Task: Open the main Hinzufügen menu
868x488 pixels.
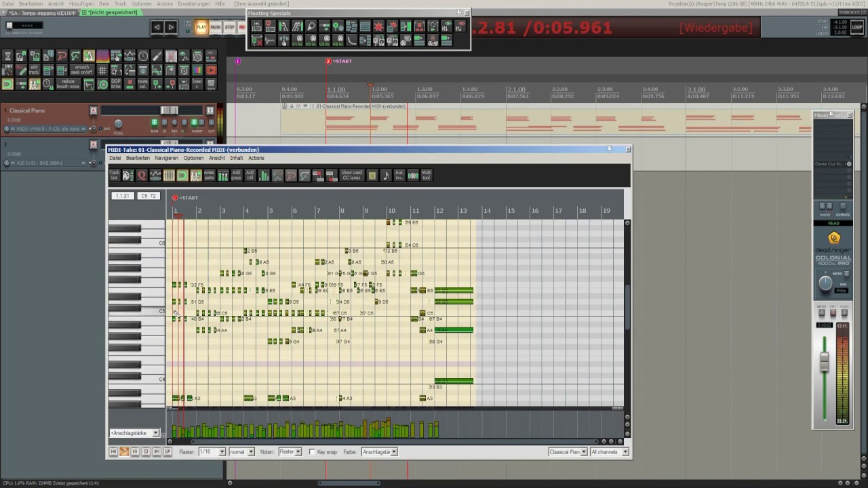Action: tap(81, 4)
